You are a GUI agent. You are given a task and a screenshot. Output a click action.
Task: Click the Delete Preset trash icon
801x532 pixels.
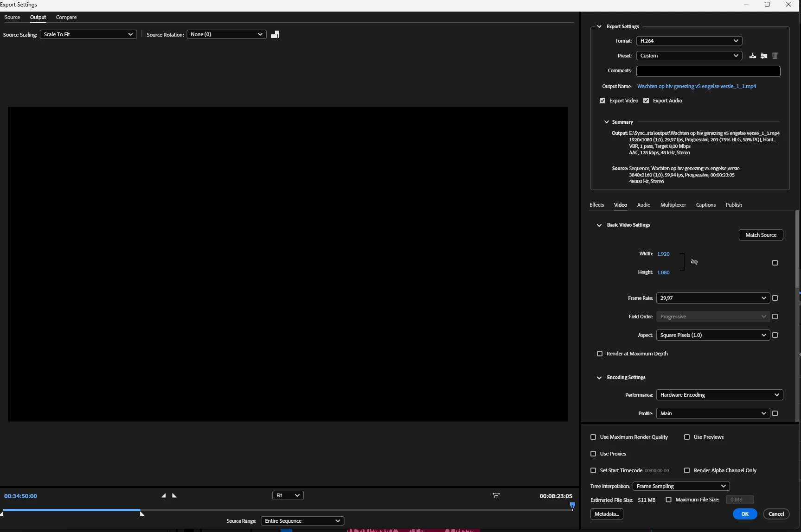point(775,56)
